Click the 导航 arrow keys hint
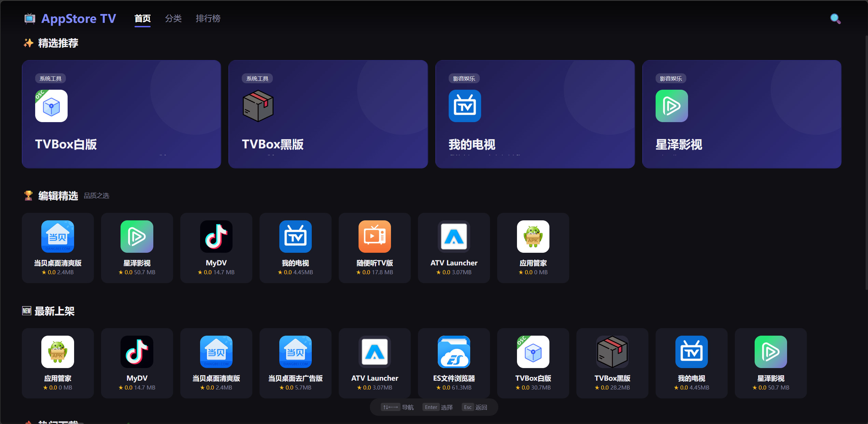Screen dimensions: 868x424 [x=397, y=407]
